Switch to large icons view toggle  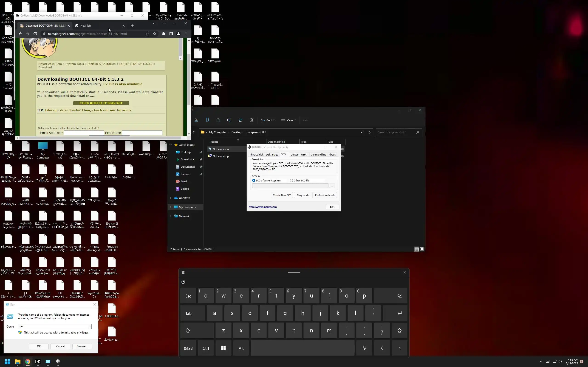click(x=421, y=249)
